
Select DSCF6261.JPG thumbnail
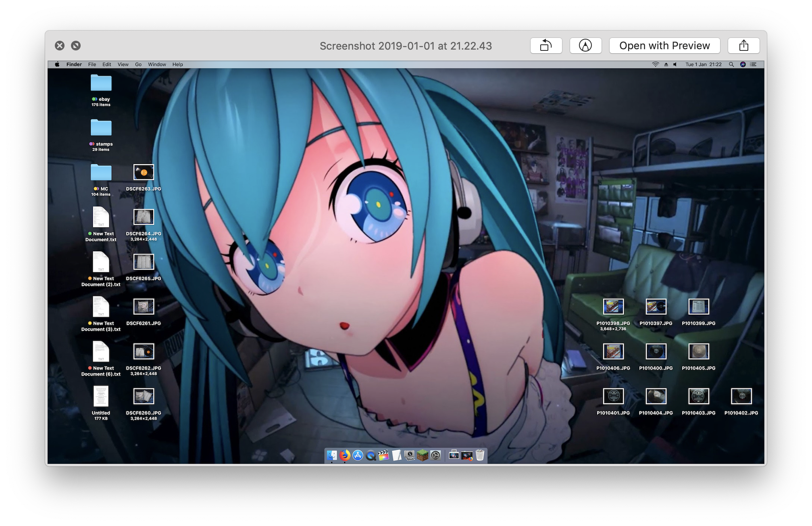pyautogui.click(x=144, y=307)
